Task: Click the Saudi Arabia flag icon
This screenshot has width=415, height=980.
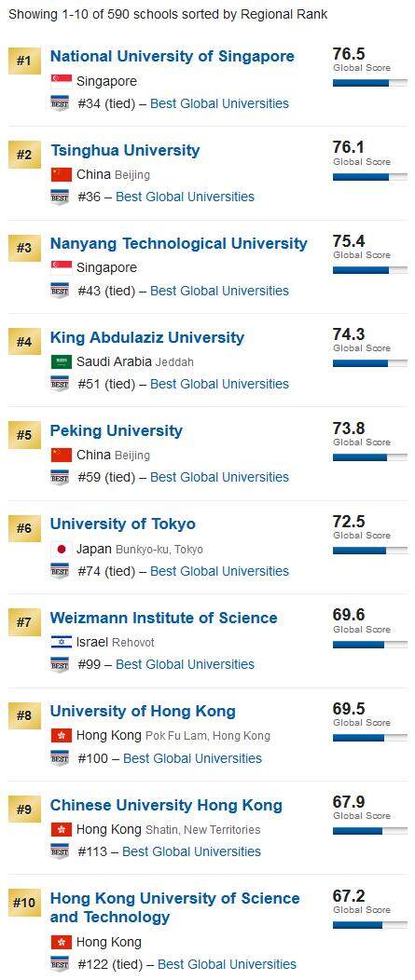Action: 61,361
